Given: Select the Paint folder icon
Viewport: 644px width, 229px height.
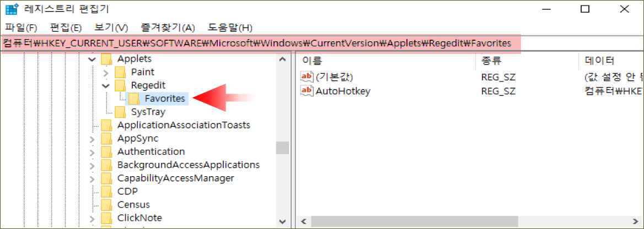Looking at the screenshot, I should (x=120, y=72).
